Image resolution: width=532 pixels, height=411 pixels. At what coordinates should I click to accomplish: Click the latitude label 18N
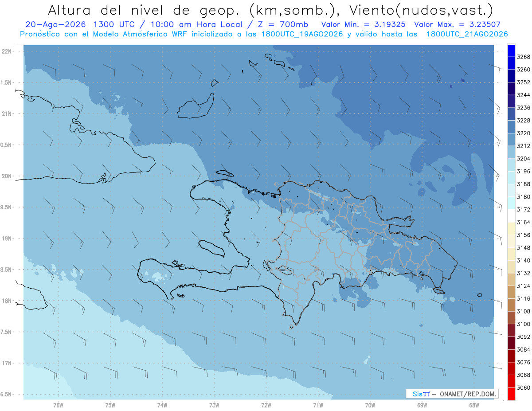tap(7, 301)
